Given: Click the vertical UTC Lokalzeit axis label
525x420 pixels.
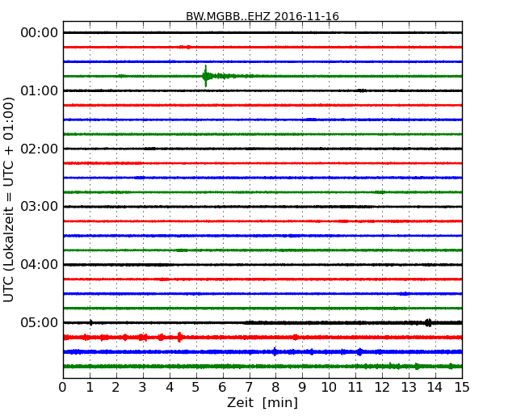Looking at the screenshot, I should tap(9, 199).
